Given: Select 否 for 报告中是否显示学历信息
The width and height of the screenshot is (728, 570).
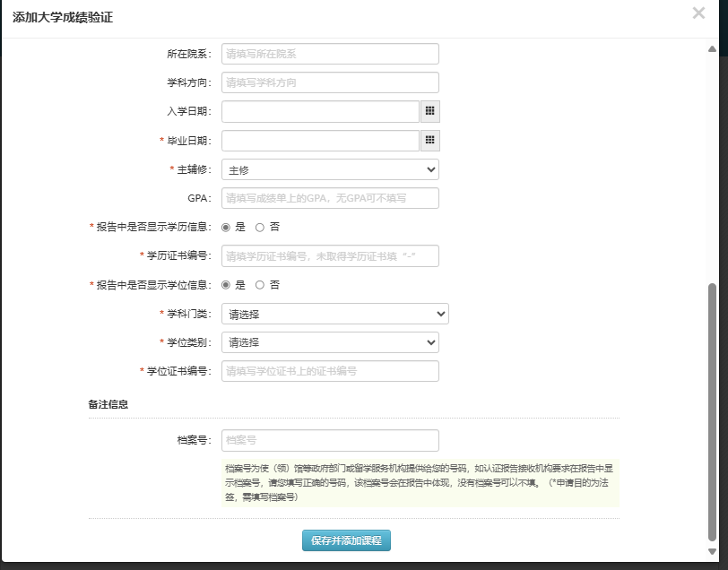Looking at the screenshot, I should (260, 228).
